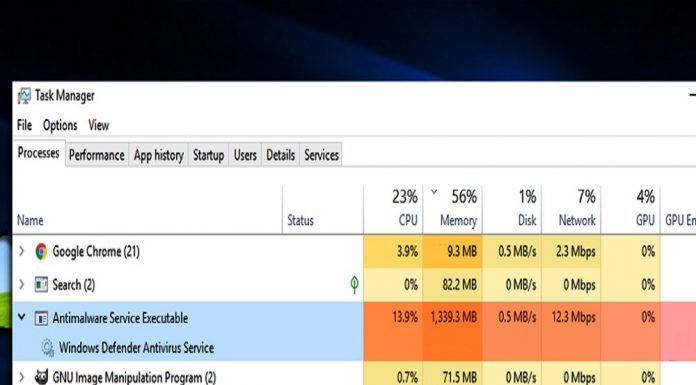696x385 pixels.
Task: Click the 82.2 MB memory value for Search
Action: point(459,285)
